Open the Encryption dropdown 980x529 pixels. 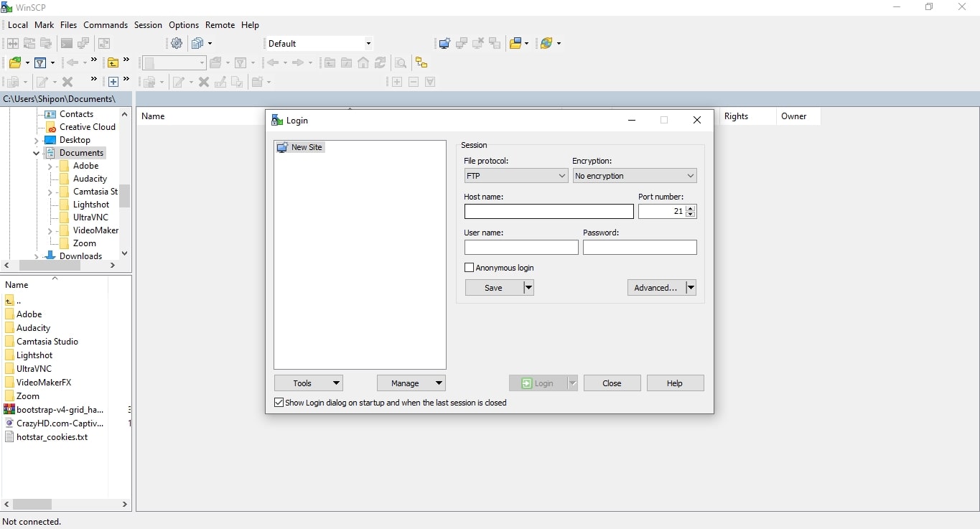coord(635,176)
